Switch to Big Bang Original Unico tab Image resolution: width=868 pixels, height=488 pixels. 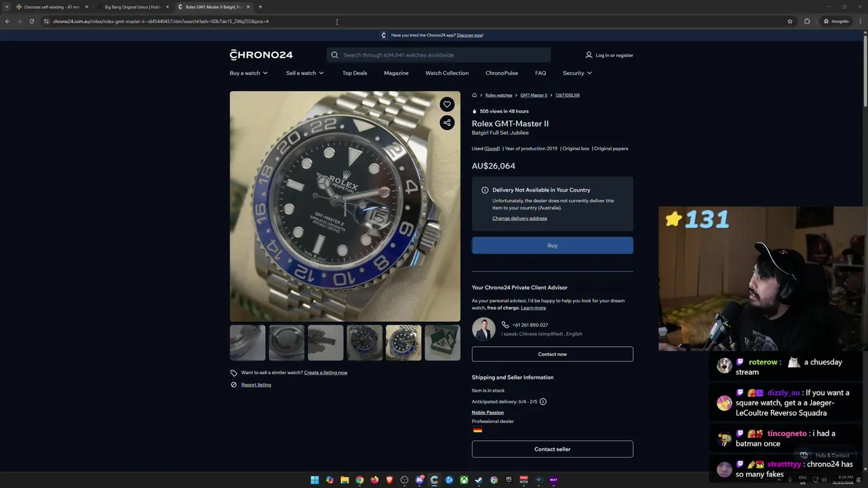pyautogui.click(x=133, y=7)
